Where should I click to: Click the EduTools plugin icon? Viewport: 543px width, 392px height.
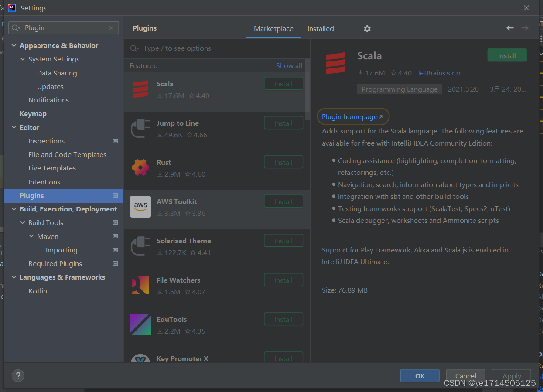pyautogui.click(x=140, y=324)
